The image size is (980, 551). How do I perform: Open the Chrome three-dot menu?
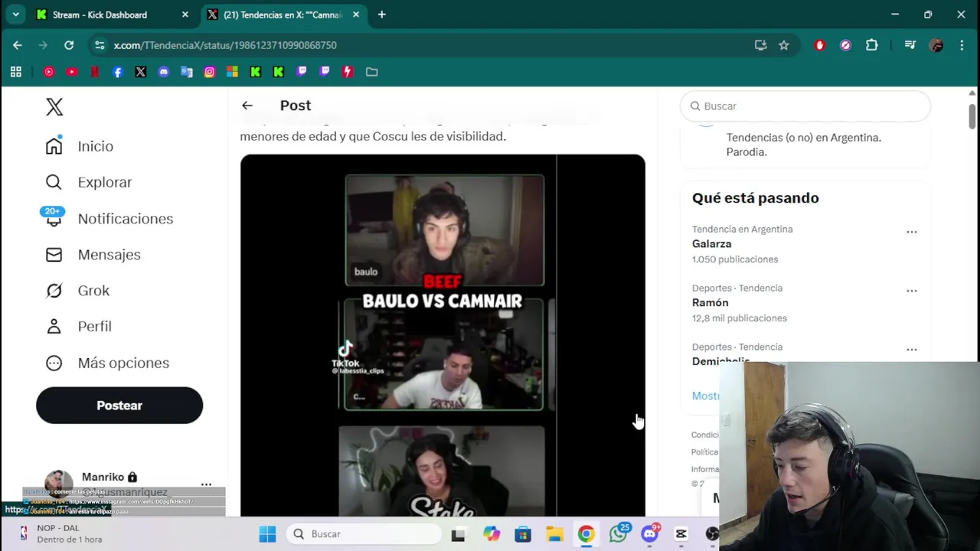coord(962,45)
